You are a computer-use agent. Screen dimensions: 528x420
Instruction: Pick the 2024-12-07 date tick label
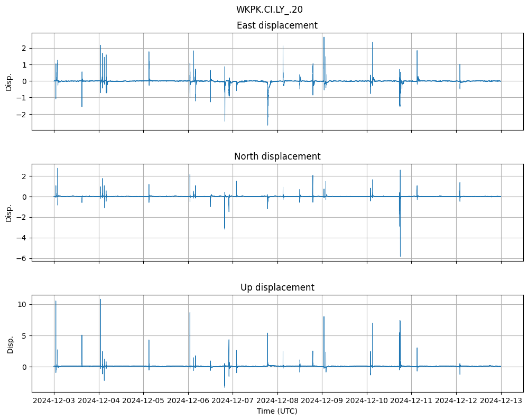(233, 401)
